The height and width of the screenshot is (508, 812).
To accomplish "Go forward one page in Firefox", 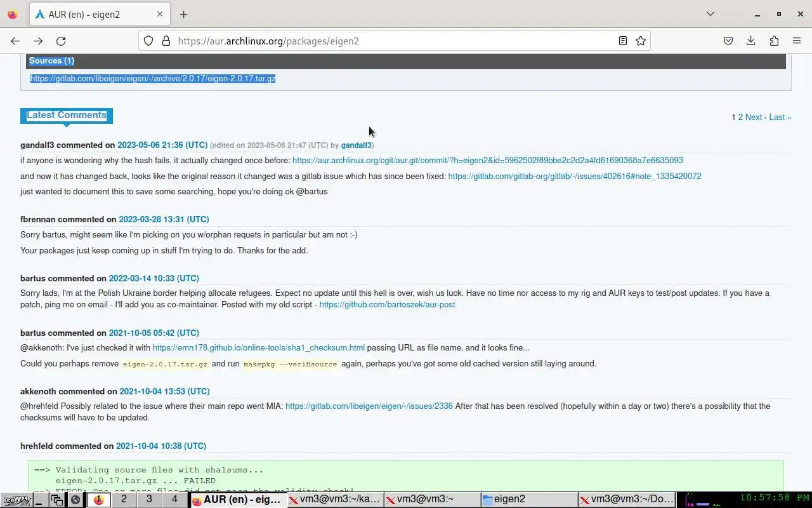I will pos(38,41).
